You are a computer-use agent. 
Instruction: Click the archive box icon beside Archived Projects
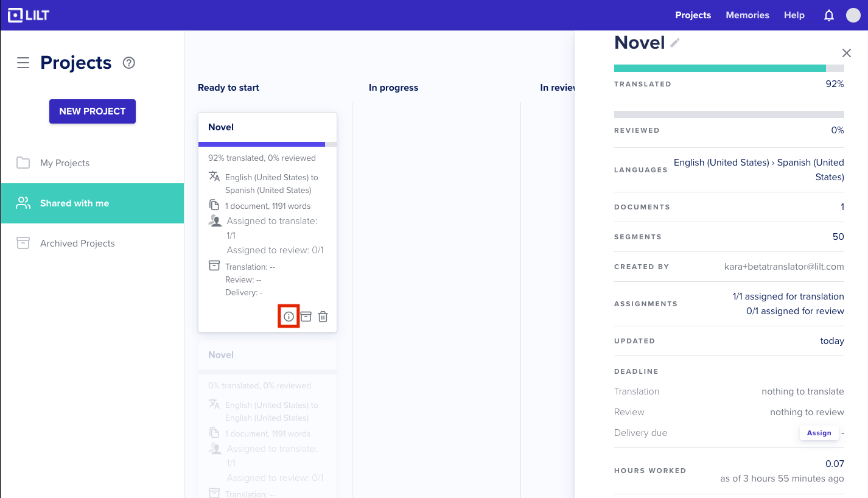(23, 243)
